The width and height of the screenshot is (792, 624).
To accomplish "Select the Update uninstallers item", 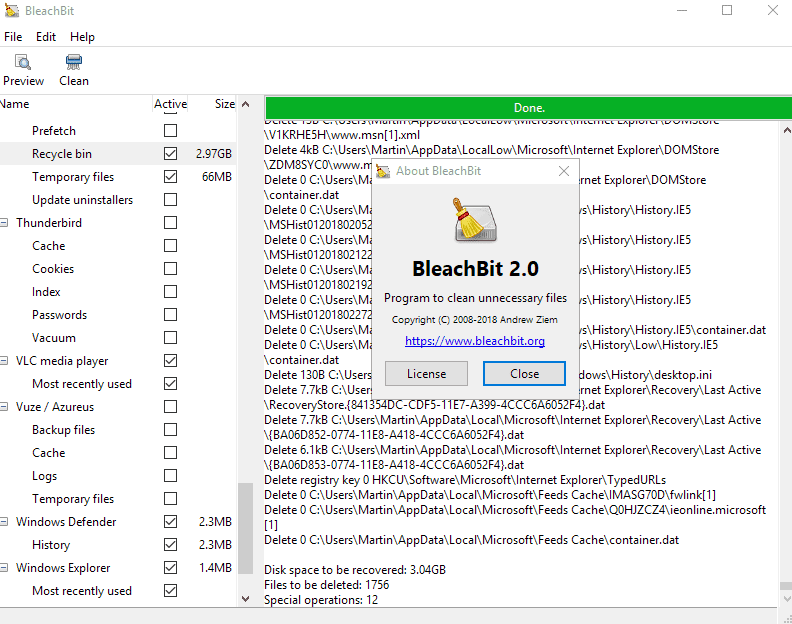I will [82, 200].
